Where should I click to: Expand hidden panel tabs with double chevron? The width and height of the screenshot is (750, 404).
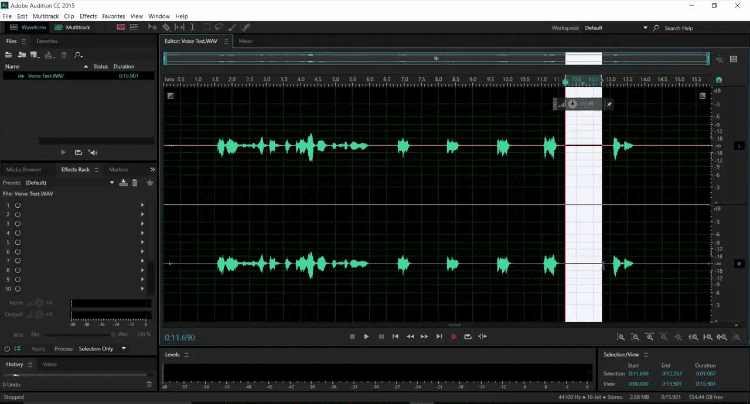(153, 170)
